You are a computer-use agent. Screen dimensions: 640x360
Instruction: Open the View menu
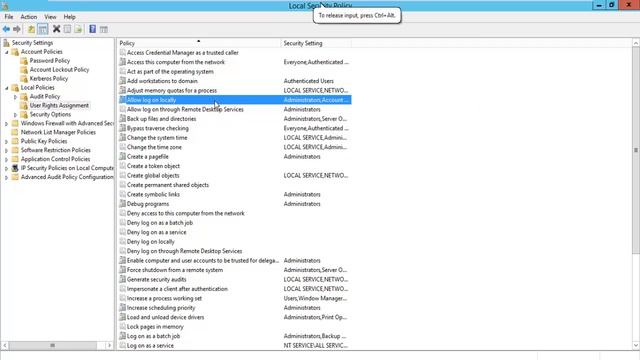(50, 17)
